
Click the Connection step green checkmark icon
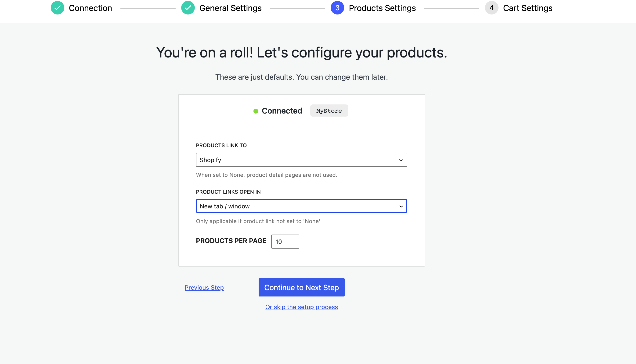[57, 8]
